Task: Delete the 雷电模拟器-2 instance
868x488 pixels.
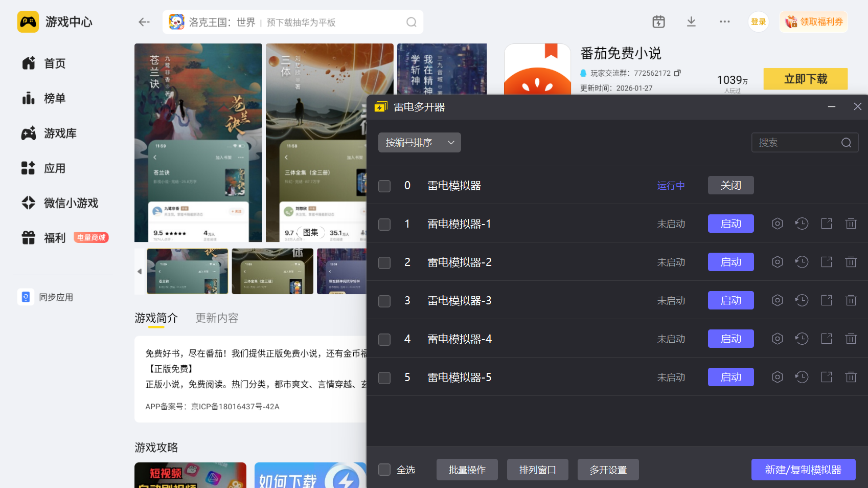Action: click(851, 262)
